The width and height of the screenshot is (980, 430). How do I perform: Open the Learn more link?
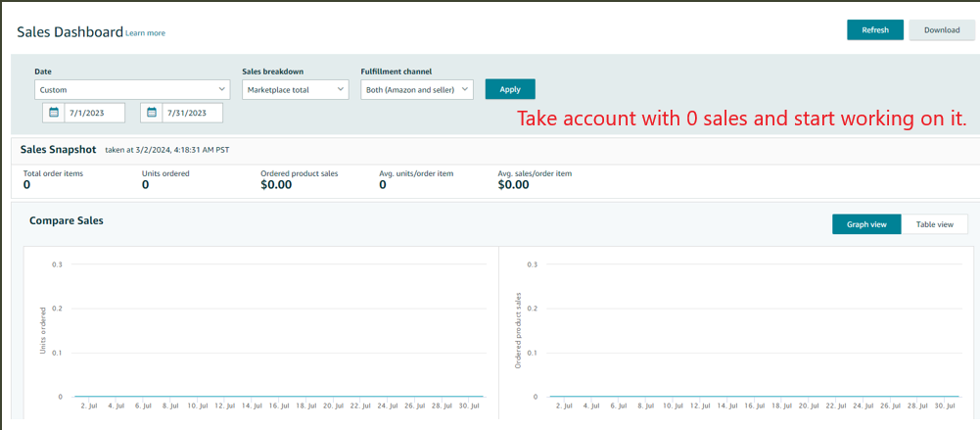145,33
